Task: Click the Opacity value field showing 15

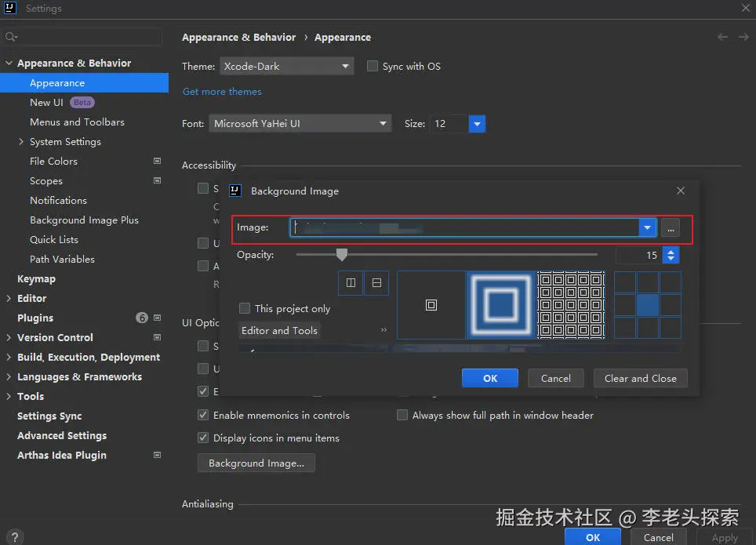Action: (x=639, y=255)
